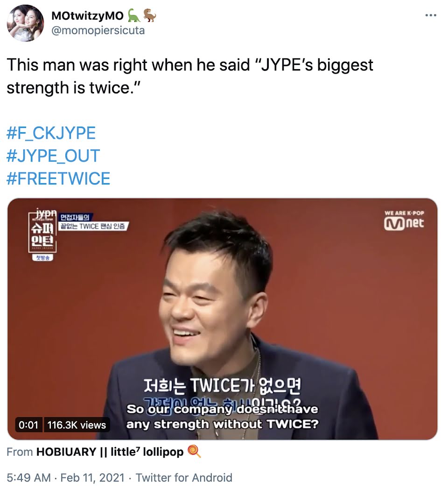Click the Mnet logo in the video

[x=404, y=221]
